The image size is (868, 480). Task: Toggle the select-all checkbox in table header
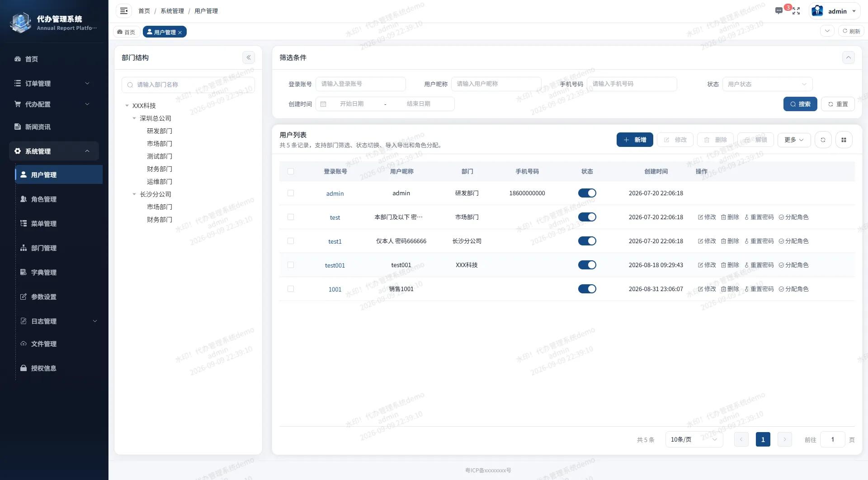[x=291, y=171]
